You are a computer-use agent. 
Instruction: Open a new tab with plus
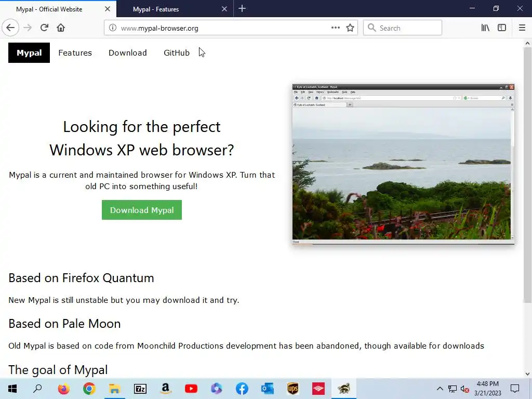click(x=242, y=9)
